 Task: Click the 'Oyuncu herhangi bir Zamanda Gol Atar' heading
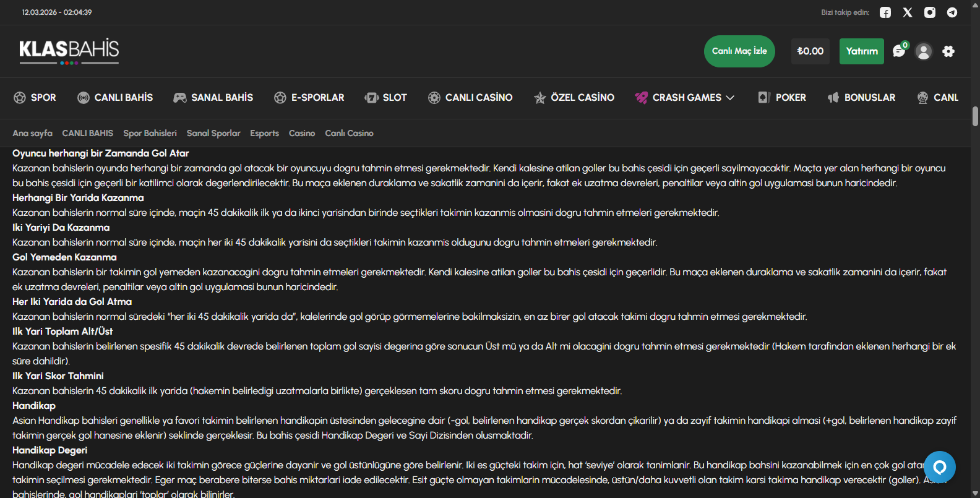click(100, 153)
